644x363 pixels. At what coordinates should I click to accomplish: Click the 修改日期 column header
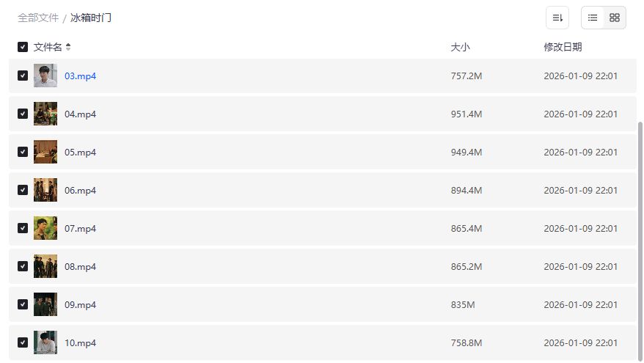563,47
